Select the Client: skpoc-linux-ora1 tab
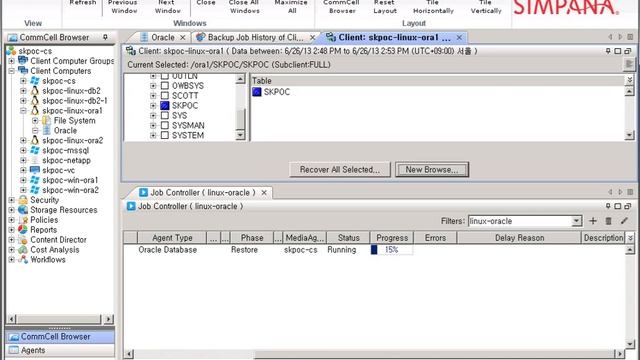 coord(394,38)
